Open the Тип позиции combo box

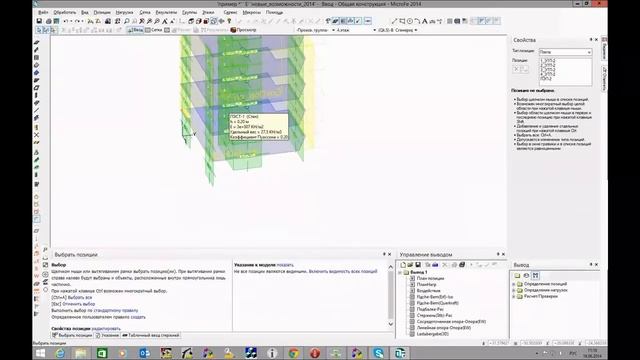[x=565, y=52]
